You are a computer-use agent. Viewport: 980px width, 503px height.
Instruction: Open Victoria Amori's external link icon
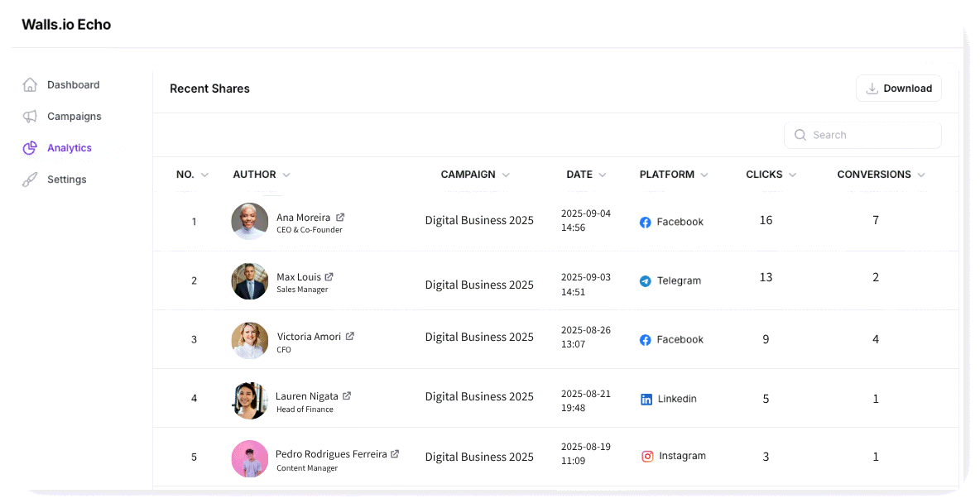tap(350, 336)
